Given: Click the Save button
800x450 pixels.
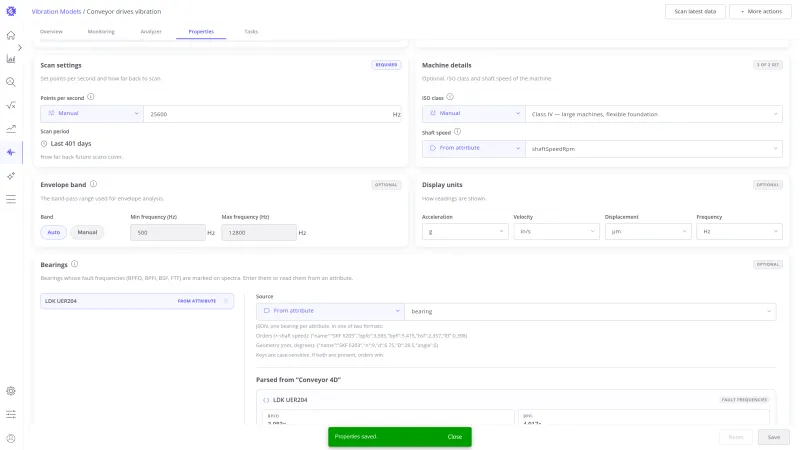Looking at the screenshot, I should (773, 437).
